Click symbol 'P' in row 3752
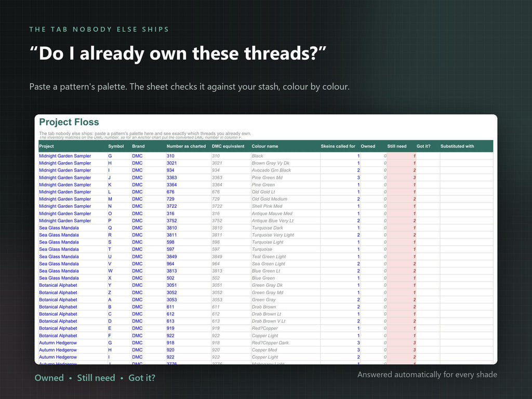Screen dimensions: 532x399 (x=110, y=221)
